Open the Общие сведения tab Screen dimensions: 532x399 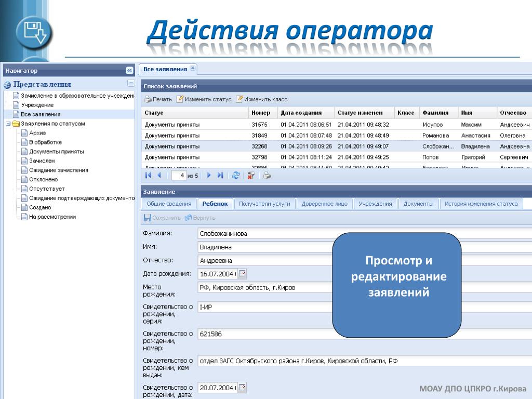point(169,204)
